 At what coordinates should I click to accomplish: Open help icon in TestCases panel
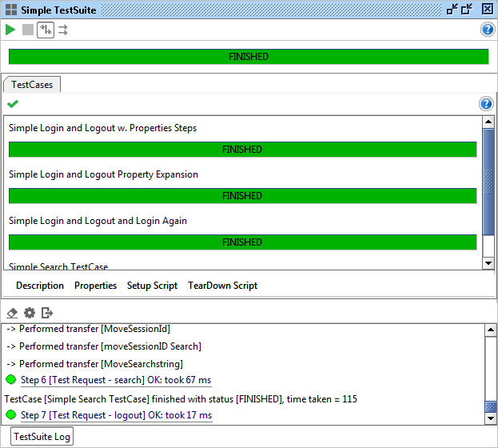point(486,104)
